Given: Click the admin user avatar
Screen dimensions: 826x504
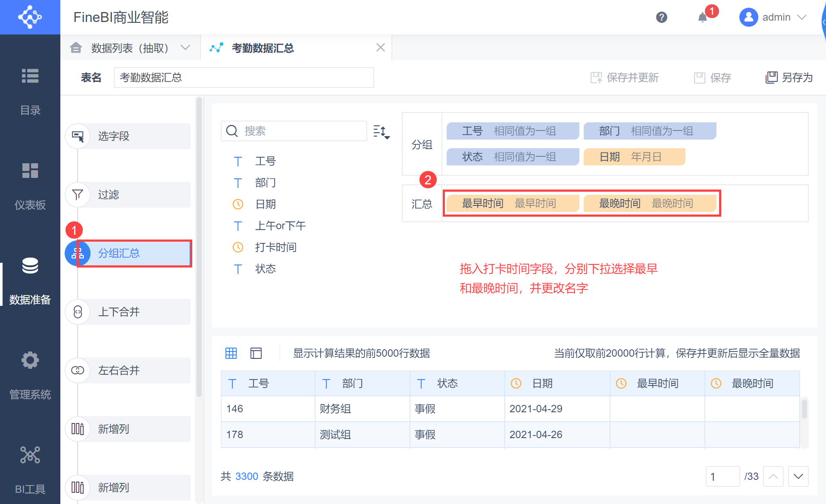Looking at the screenshot, I should click(748, 17).
